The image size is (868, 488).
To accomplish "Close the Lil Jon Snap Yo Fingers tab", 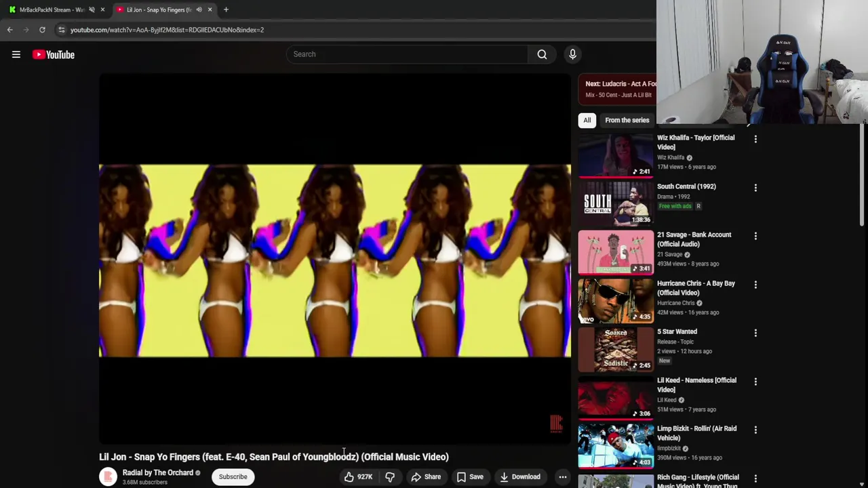I will [x=210, y=9].
